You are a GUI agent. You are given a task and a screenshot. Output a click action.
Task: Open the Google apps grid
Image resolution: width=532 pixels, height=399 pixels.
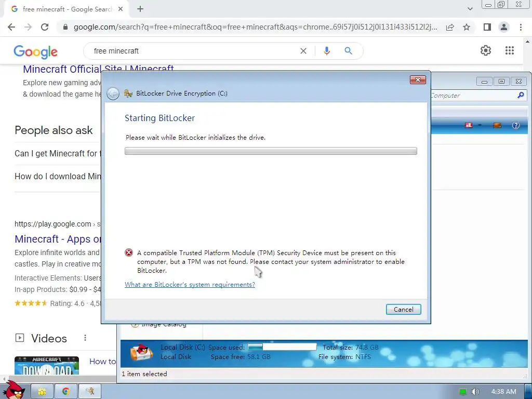click(x=510, y=50)
